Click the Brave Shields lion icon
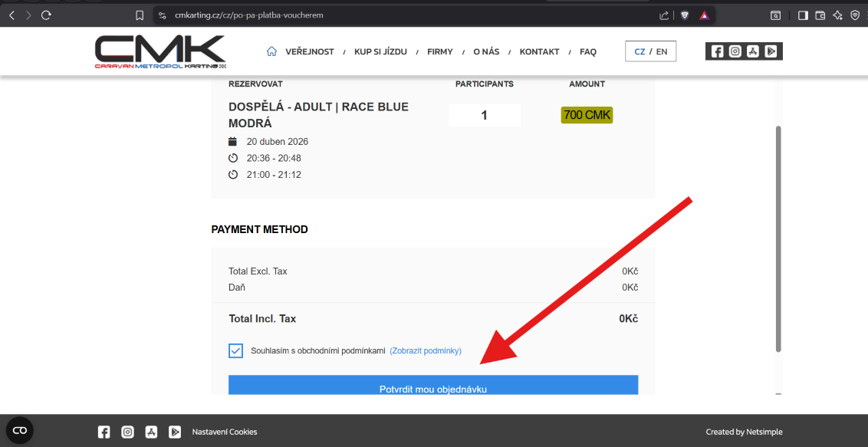 (x=685, y=15)
